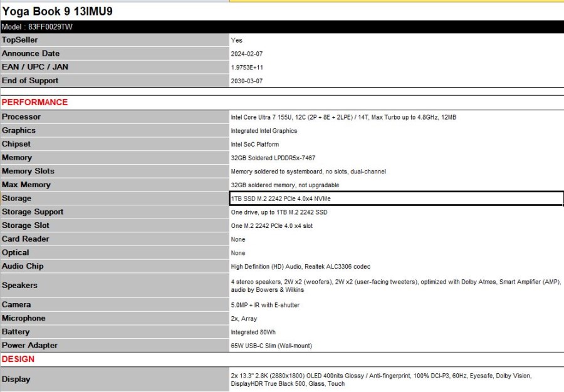Select the TopSeller label cell

point(115,40)
